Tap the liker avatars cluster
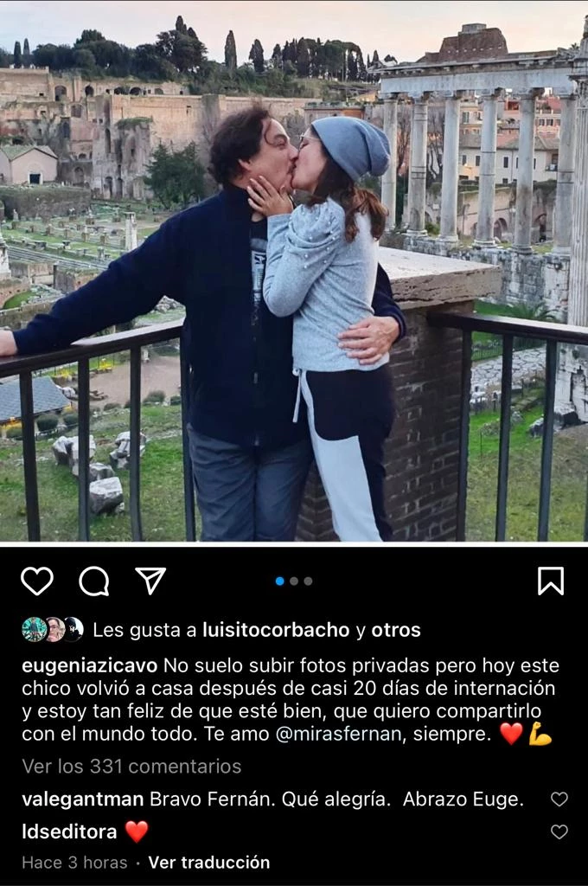Image resolution: width=588 pixels, height=886 pixels. tap(53, 630)
